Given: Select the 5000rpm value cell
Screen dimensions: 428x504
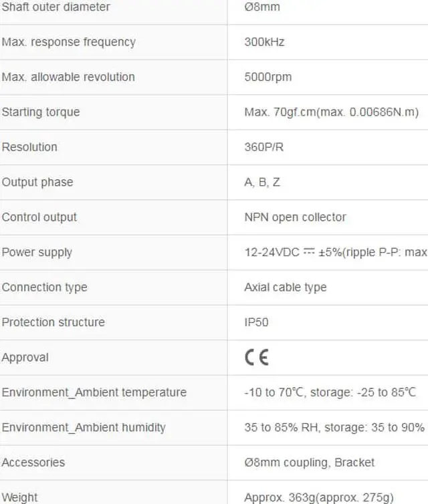Looking at the screenshot, I should click(267, 77).
